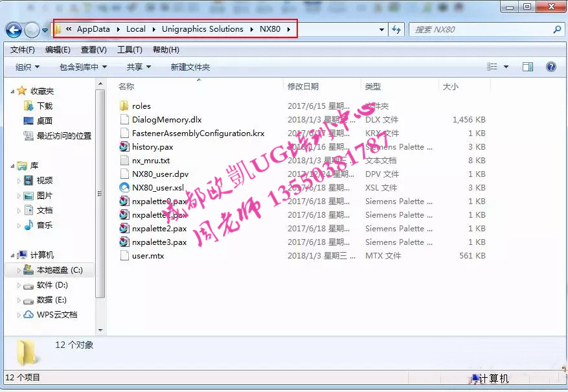Select the 音乐 library icon
The height and width of the screenshot is (392, 568).
click(x=28, y=225)
